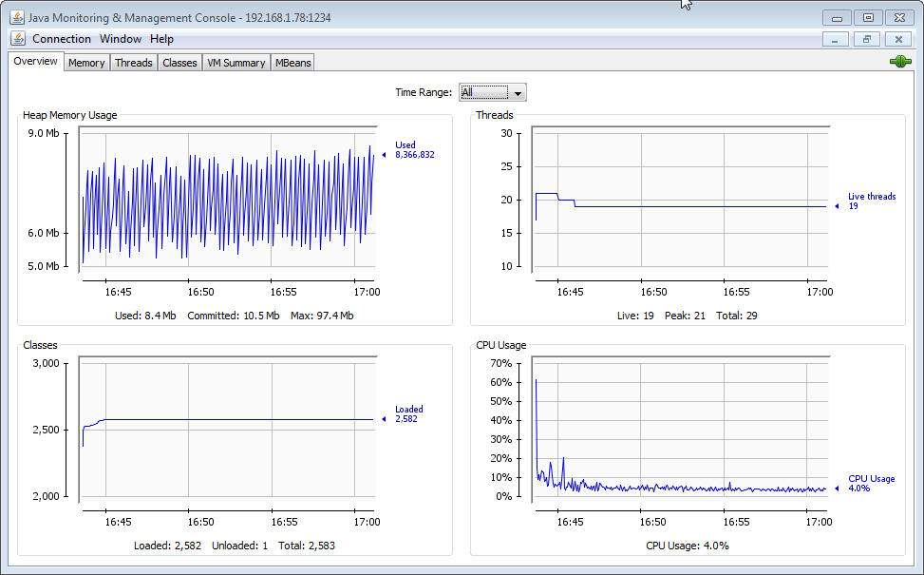Click the CPU Usage graph area

(x=680, y=430)
